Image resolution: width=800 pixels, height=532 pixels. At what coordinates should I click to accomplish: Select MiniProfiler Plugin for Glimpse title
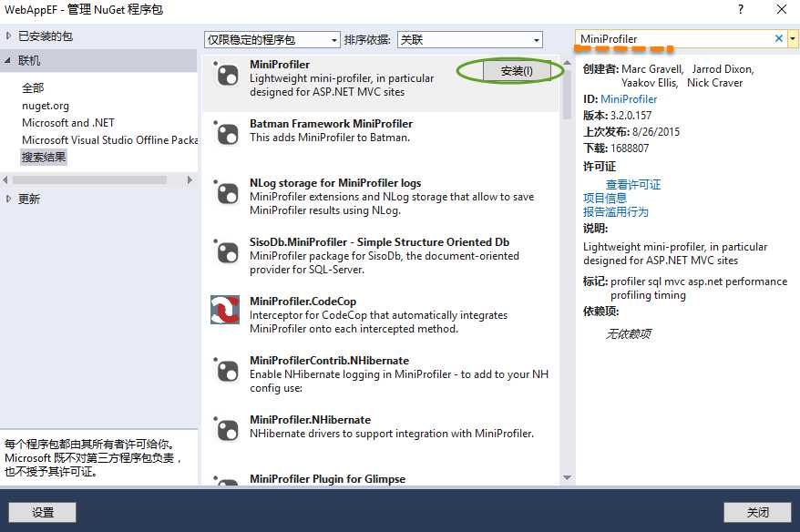click(x=327, y=478)
